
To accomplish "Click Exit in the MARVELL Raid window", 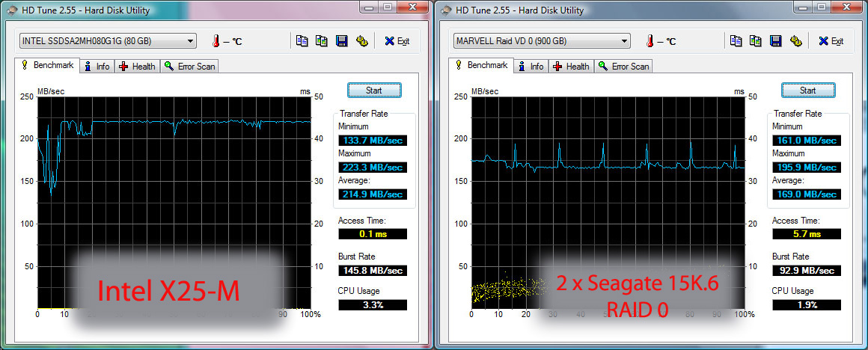I will (x=831, y=41).
